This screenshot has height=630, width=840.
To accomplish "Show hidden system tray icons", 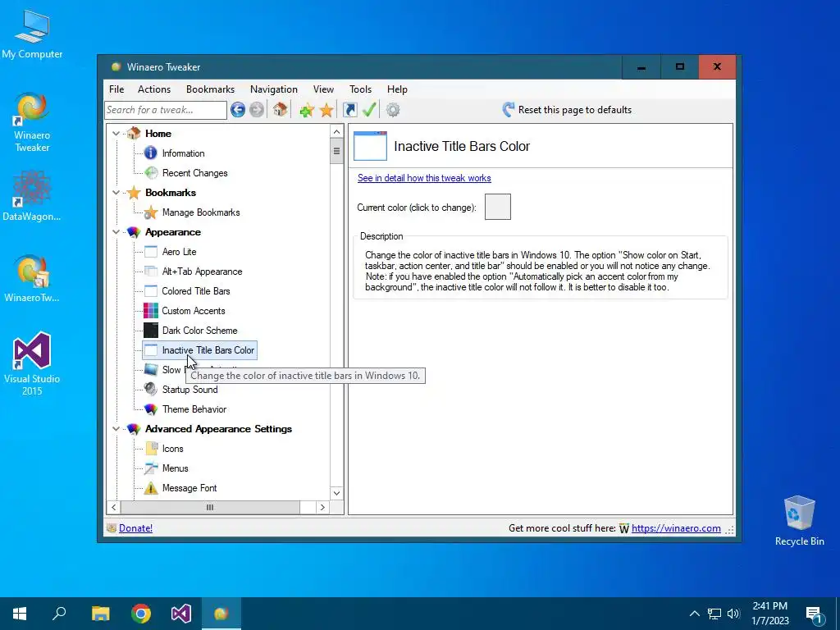I will 694,614.
